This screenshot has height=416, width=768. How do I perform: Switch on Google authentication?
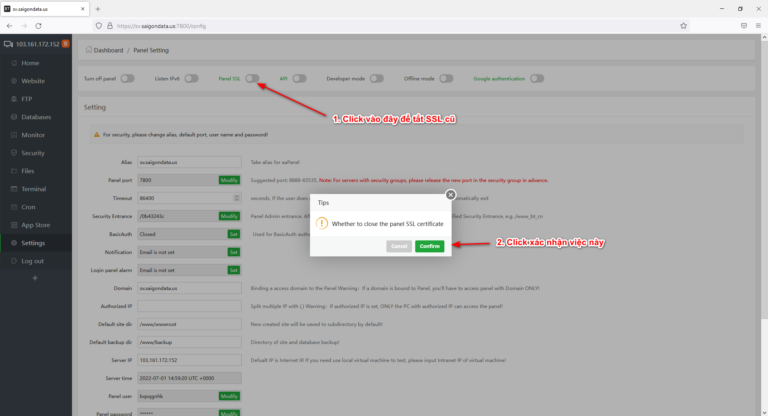pos(537,78)
